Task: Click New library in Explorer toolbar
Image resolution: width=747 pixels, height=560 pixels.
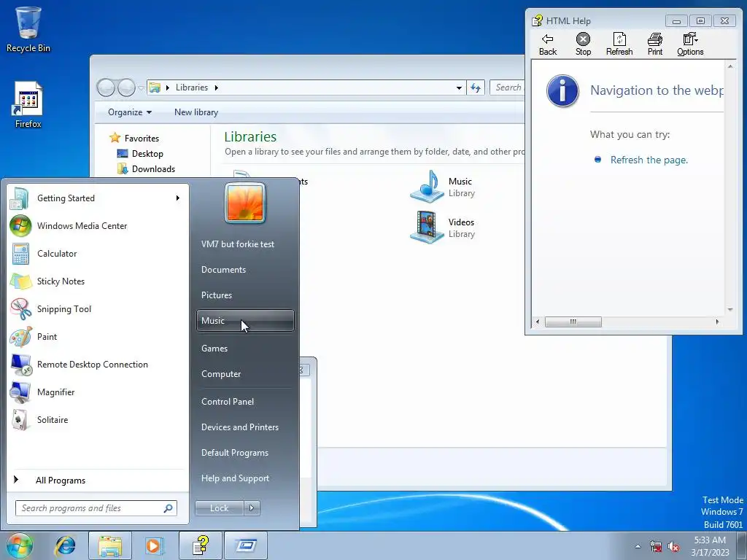Action: click(196, 112)
